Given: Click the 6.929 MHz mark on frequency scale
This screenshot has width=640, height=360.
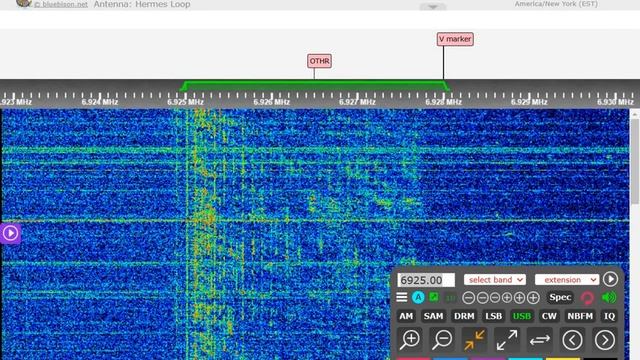Looking at the screenshot, I should click(529, 102).
